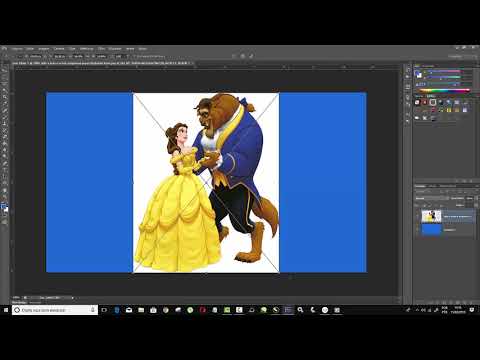Screen dimensions: 480x360
Task: Open the Camada menu
Action: pyautogui.click(x=59, y=49)
